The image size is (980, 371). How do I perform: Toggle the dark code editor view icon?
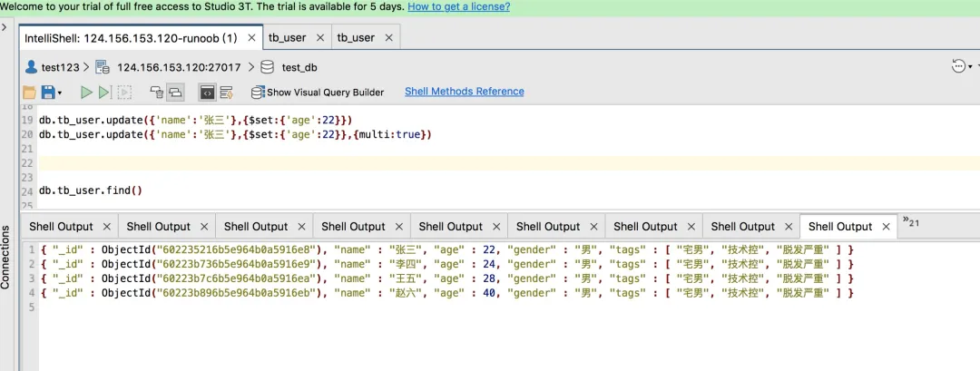[207, 92]
